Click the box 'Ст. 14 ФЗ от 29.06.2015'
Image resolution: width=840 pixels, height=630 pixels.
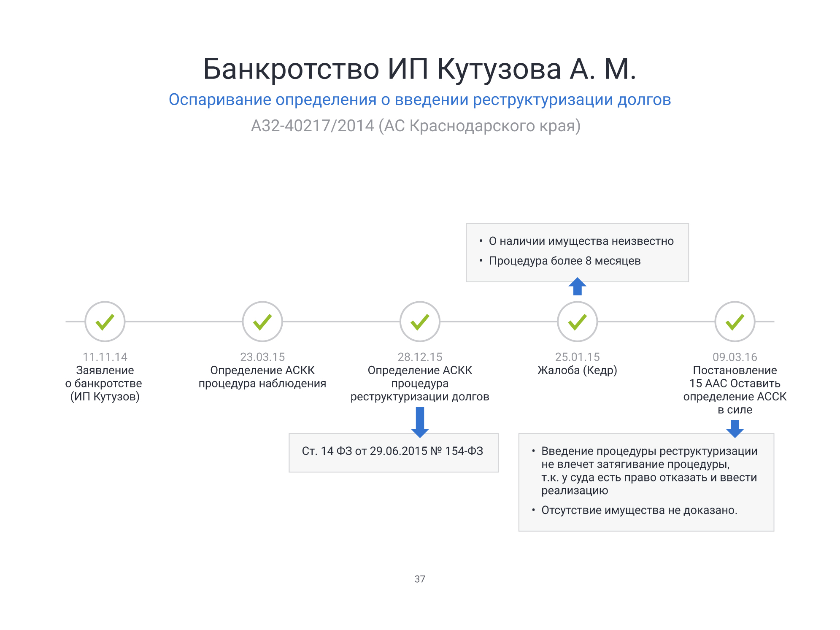[x=393, y=451]
